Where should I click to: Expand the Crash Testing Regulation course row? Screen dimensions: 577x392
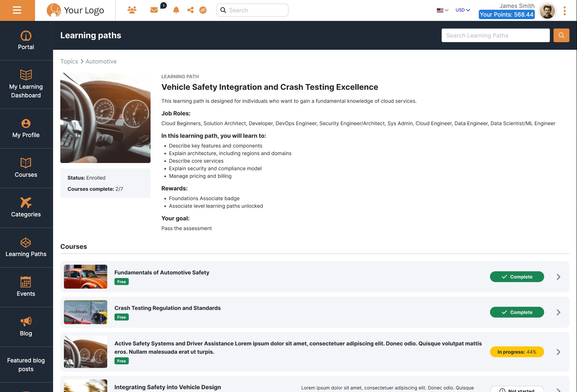(x=558, y=312)
